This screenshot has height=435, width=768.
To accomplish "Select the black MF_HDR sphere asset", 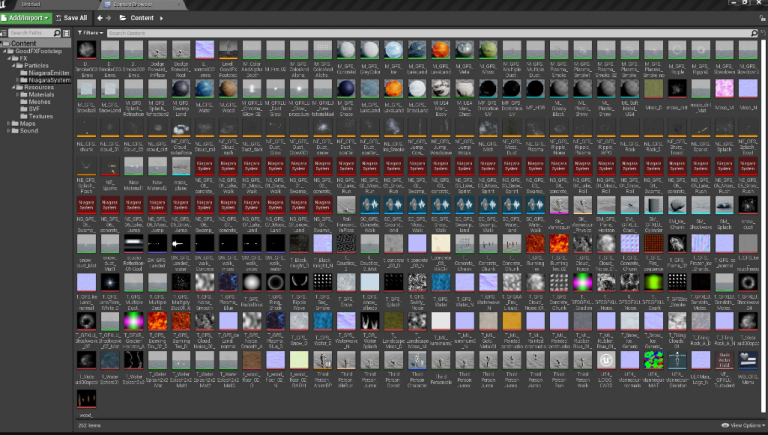I will click(535, 89).
